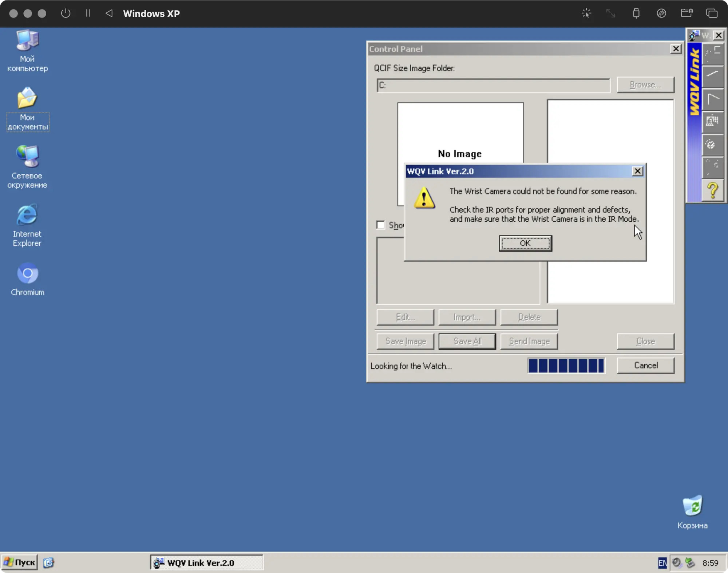Select Сетевое окружение desktop icon
The height and width of the screenshot is (573, 728).
tap(27, 167)
